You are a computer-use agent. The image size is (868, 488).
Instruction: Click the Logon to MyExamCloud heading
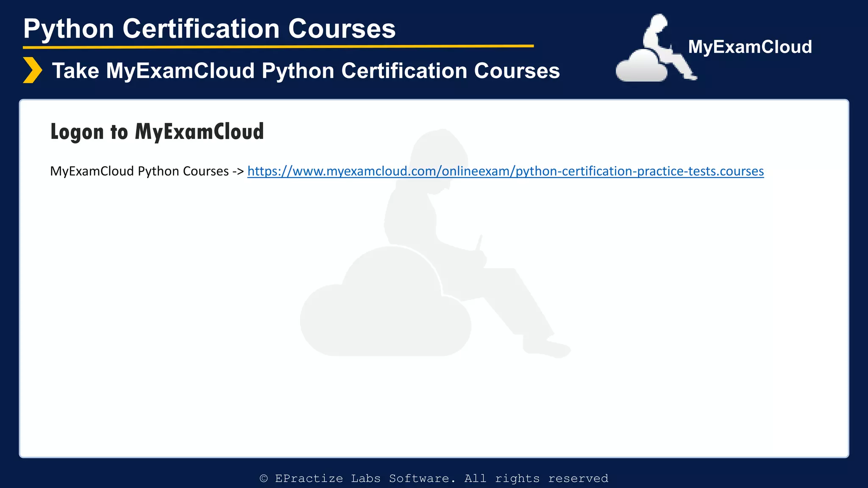click(157, 131)
